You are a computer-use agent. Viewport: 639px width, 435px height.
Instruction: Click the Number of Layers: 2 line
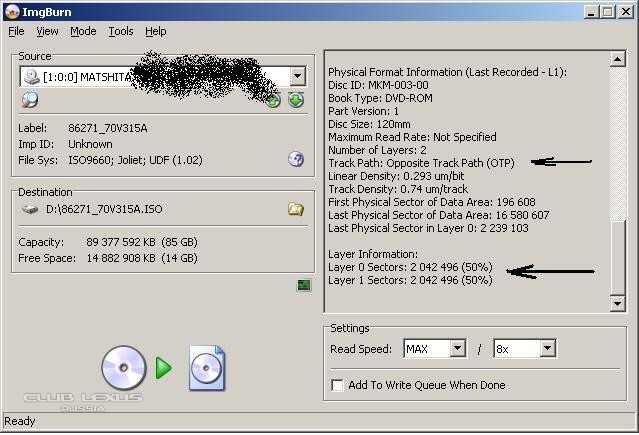[377, 150]
